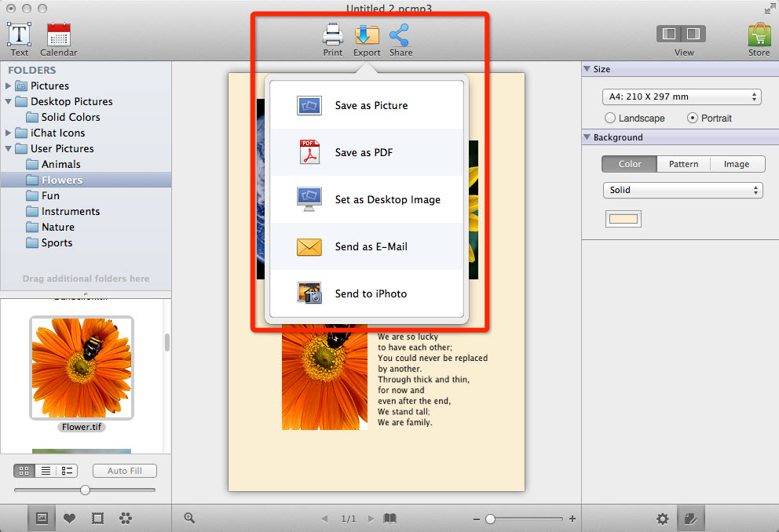Toggle the View panel switcher
Screen dimensions: 779x532
(681, 35)
